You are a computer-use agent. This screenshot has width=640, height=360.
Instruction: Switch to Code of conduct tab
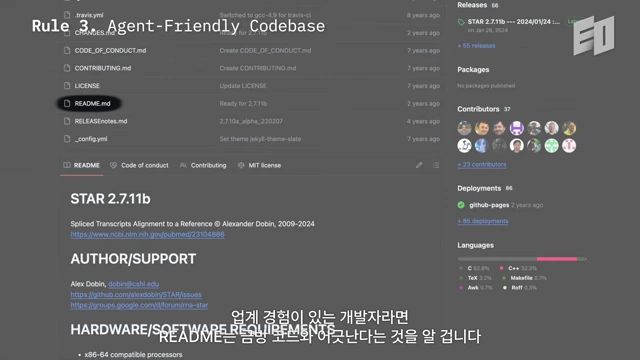[139, 165]
